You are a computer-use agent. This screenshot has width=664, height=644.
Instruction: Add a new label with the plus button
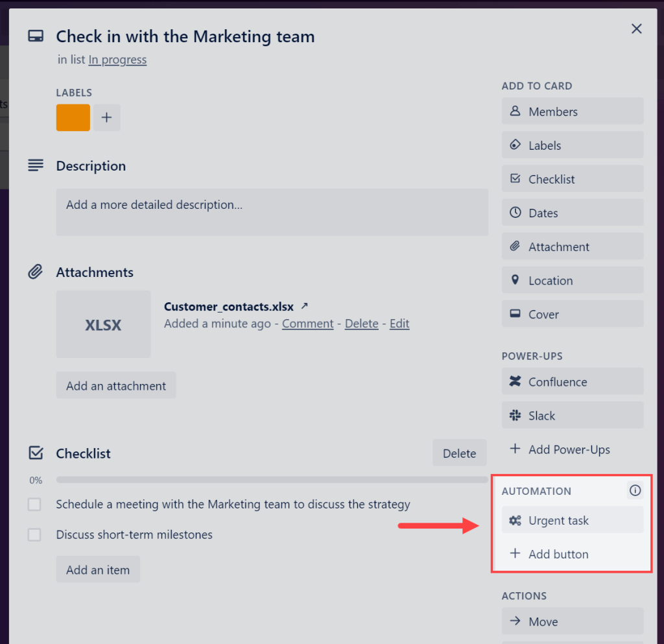pos(106,117)
